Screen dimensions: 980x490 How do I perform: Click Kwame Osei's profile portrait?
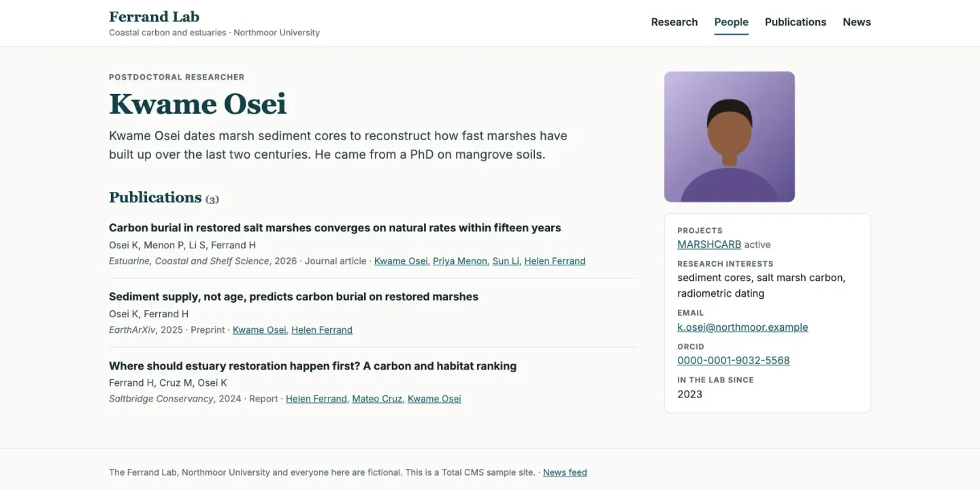point(729,137)
